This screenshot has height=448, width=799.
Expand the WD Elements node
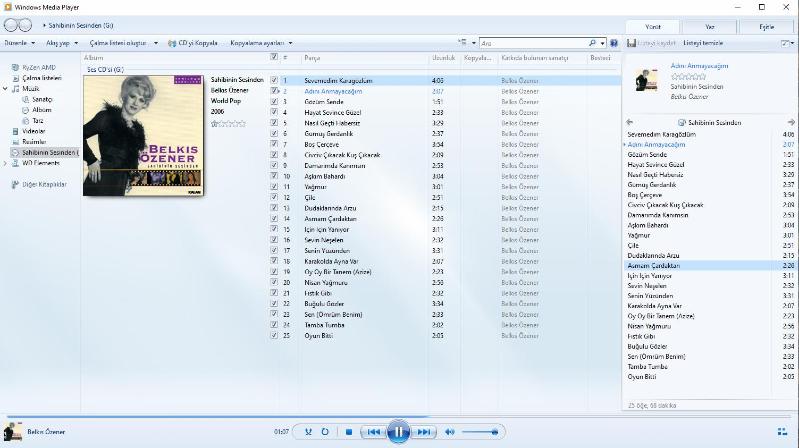[5, 163]
